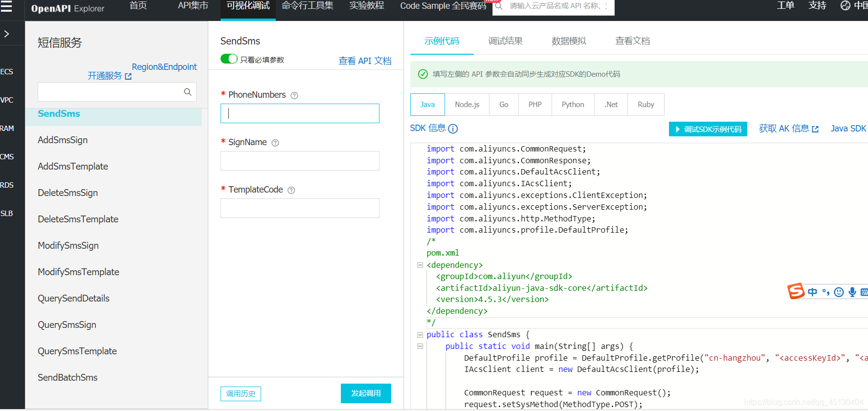Select Ruby language tab
868x411 pixels.
pyautogui.click(x=645, y=105)
